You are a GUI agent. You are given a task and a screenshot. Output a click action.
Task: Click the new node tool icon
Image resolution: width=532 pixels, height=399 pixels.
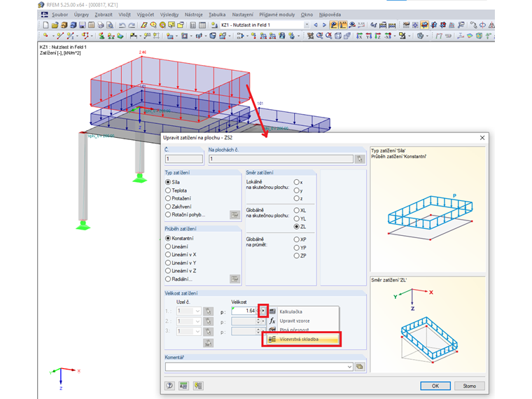45,35
